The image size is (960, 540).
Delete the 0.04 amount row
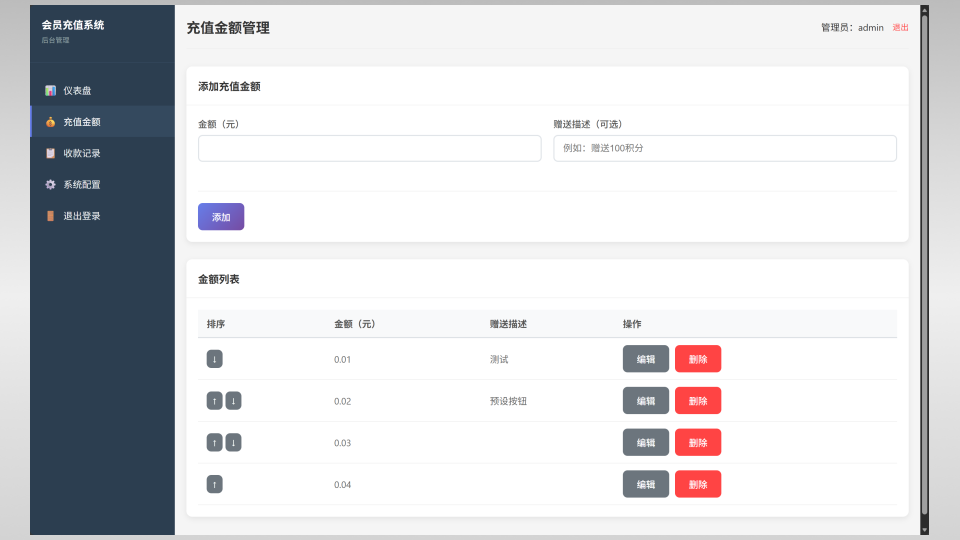[698, 485]
